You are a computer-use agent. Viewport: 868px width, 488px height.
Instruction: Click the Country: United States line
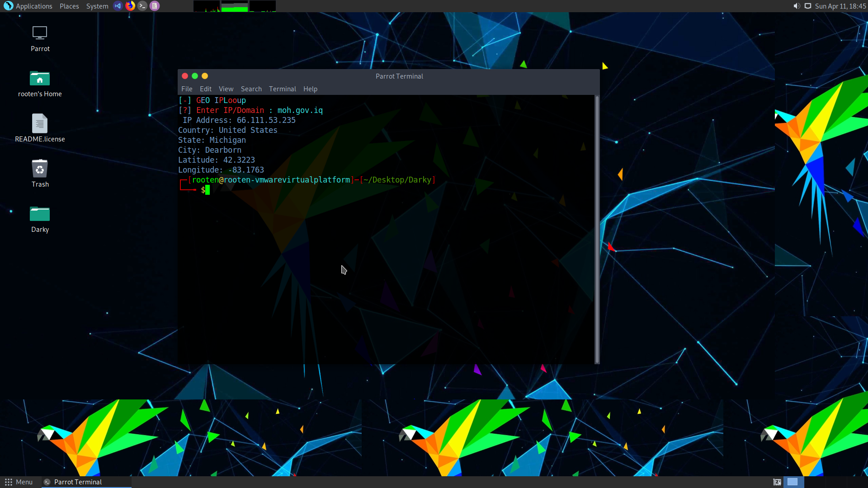[x=228, y=130]
